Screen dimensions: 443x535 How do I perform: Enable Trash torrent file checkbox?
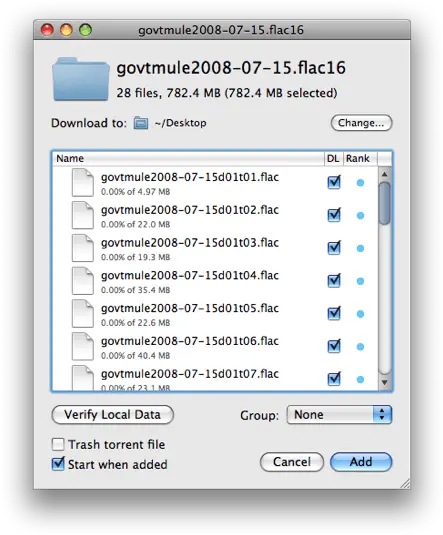(x=58, y=445)
